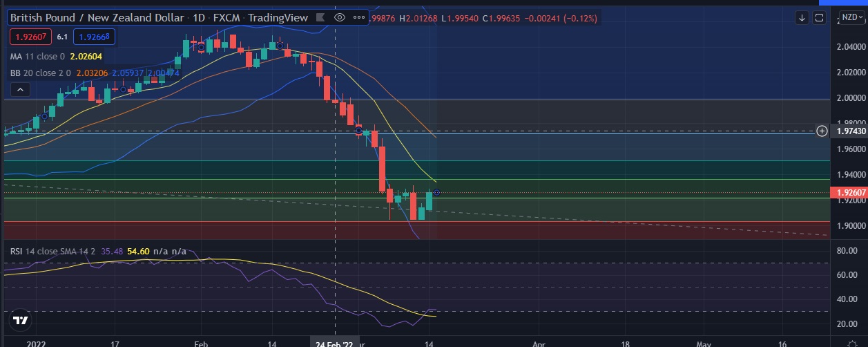Click the 1.97430 crosshair price label
Image resolution: width=868 pixels, height=347 pixels.
tap(851, 131)
